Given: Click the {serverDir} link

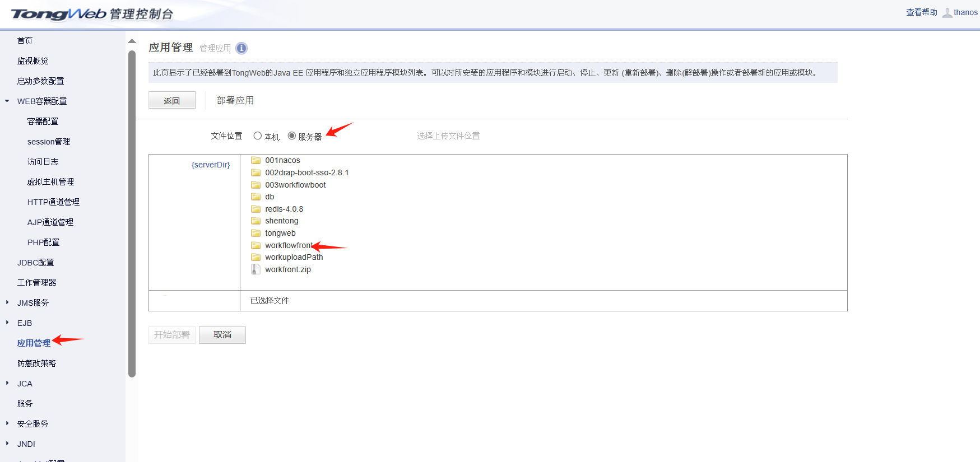Looking at the screenshot, I should pyautogui.click(x=211, y=165).
